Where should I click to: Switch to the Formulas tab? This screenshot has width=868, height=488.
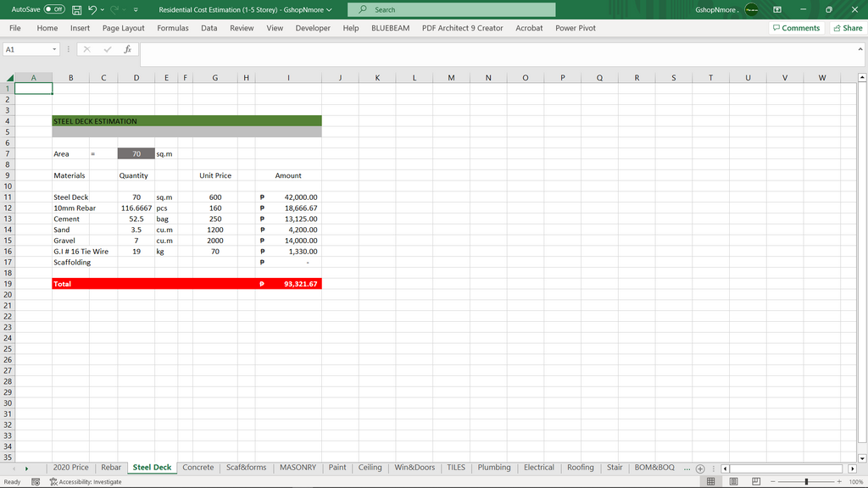click(173, 28)
